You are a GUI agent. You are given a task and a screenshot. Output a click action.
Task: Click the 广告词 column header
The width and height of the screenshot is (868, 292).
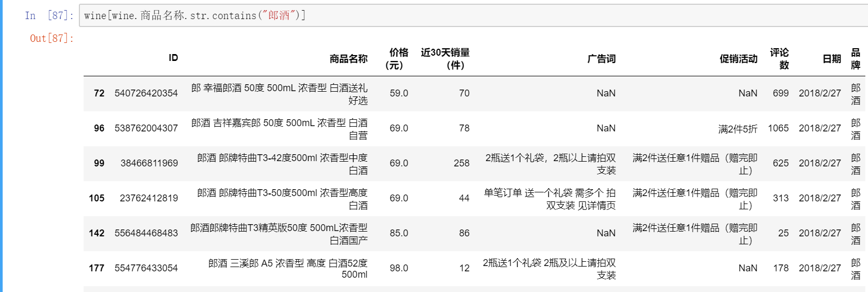click(x=601, y=59)
